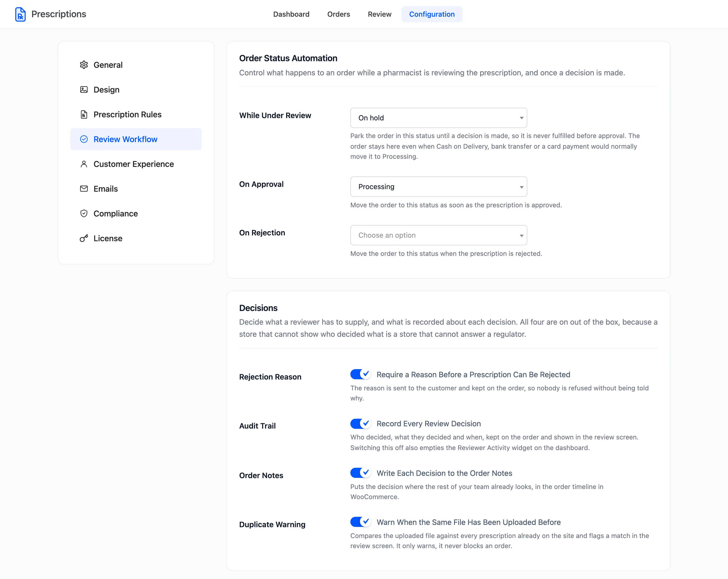Click the Rejection Reason label
The image size is (728, 579).
tap(270, 377)
